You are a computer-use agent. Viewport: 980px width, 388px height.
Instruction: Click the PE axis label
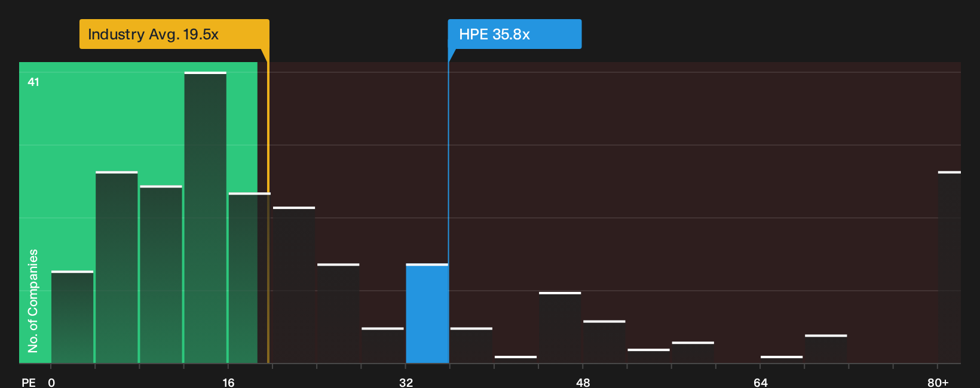[29, 382]
